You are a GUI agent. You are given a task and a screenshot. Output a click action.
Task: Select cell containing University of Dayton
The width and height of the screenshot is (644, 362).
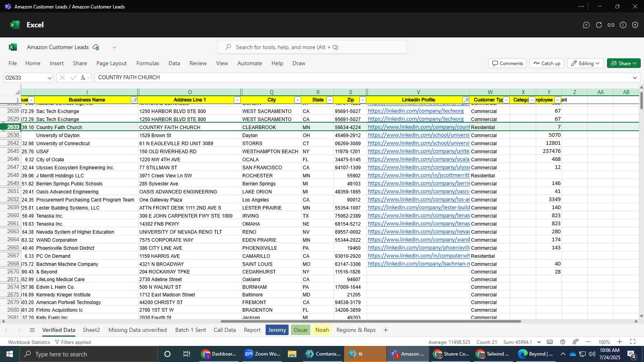click(87, 135)
